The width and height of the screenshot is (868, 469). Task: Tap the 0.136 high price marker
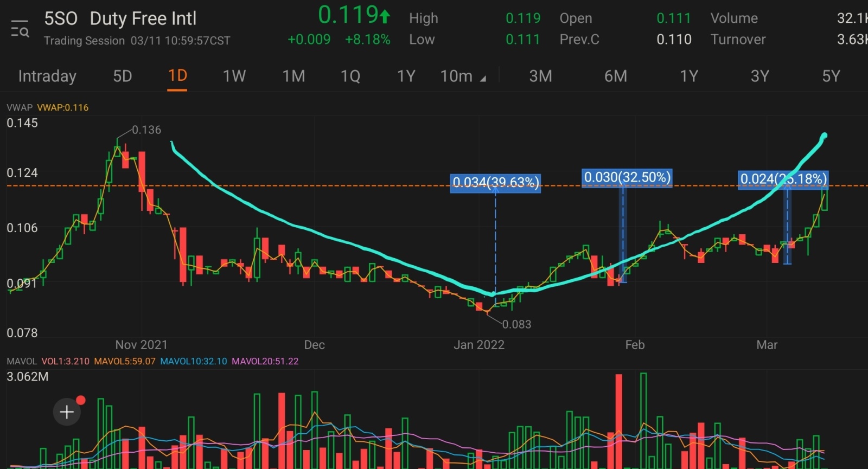(146, 130)
